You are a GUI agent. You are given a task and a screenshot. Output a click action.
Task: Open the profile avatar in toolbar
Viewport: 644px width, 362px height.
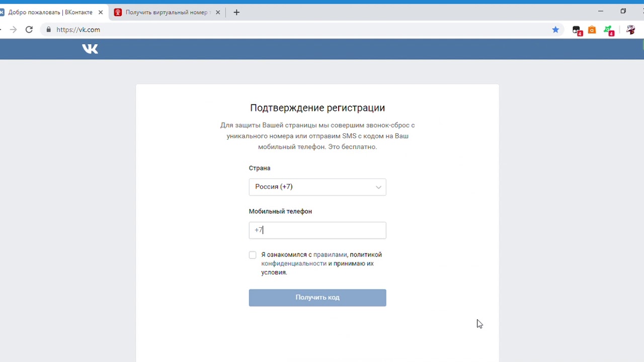tap(630, 30)
